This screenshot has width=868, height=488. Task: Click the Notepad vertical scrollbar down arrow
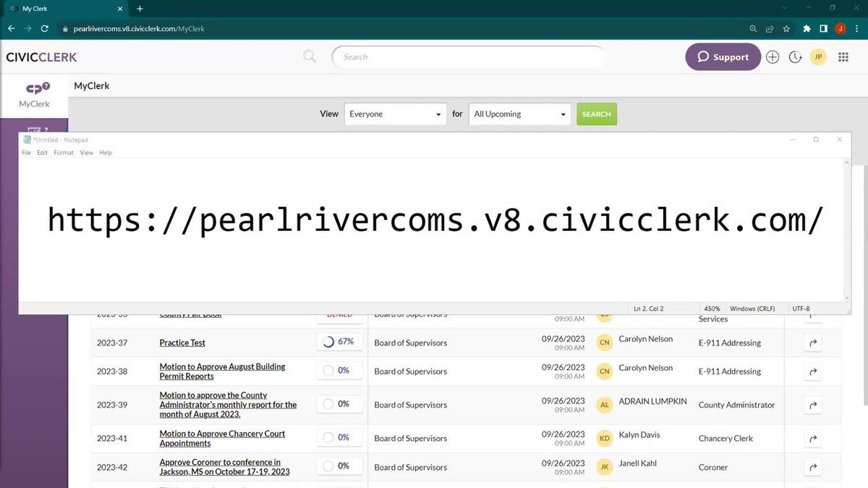pos(847,298)
